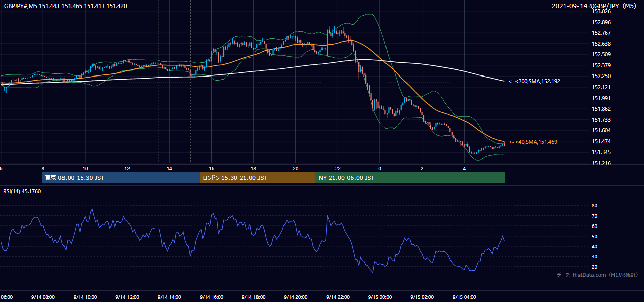Click RSI axis level 80
This screenshot has height=302, width=644.
click(x=594, y=206)
